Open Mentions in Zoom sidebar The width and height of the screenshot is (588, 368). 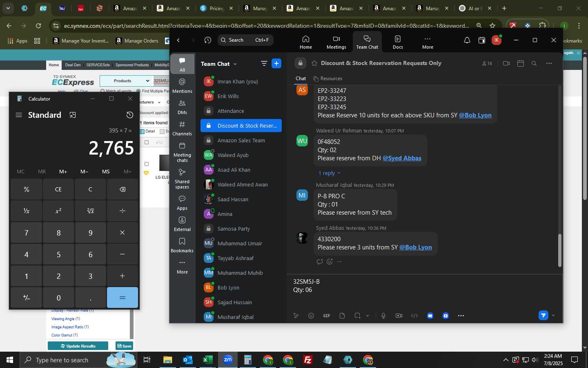[x=182, y=86]
